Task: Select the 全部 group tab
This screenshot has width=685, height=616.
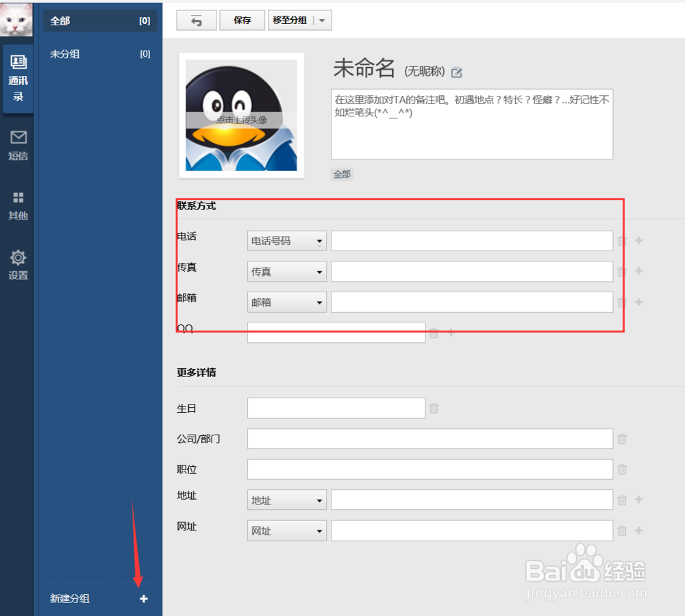Action: pos(99,21)
